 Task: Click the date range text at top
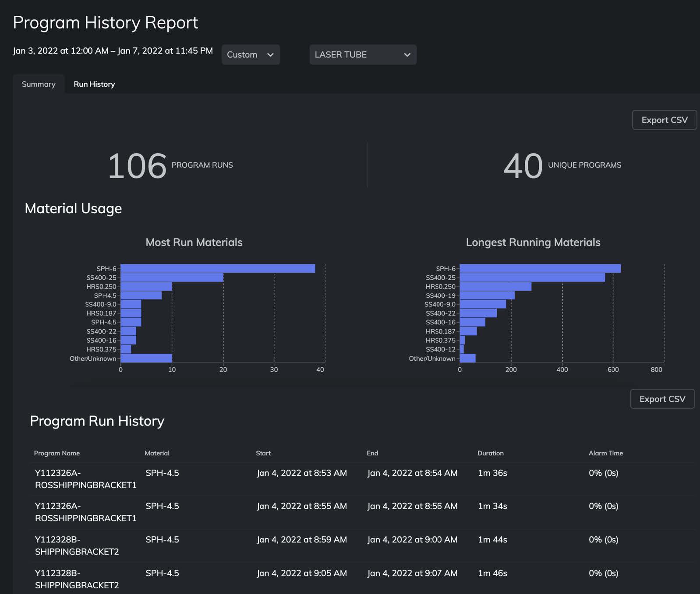pos(113,51)
